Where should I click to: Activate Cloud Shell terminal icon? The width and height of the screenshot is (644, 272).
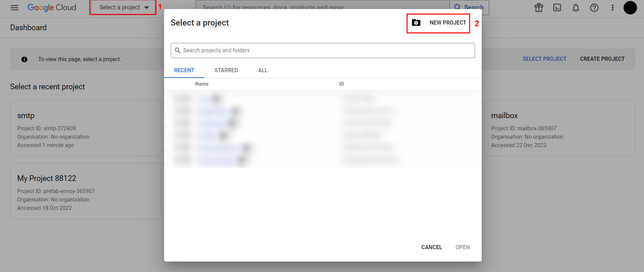pyautogui.click(x=557, y=8)
